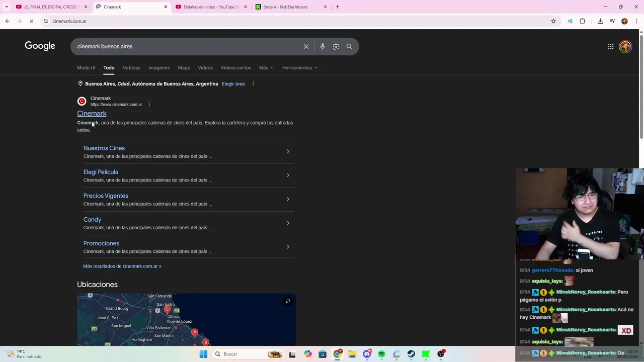Start voice search with the microphone icon
644x362 pixels.
(x=323, y=46)
